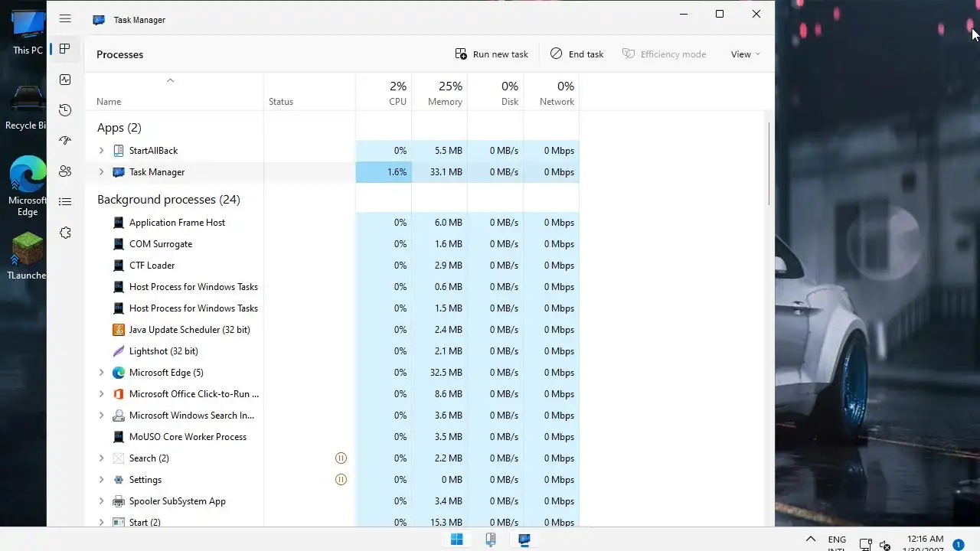Select Application Frame Host row
Image resolution: width=980 pixels, height=551 pixels.
[x=332, y=223]
